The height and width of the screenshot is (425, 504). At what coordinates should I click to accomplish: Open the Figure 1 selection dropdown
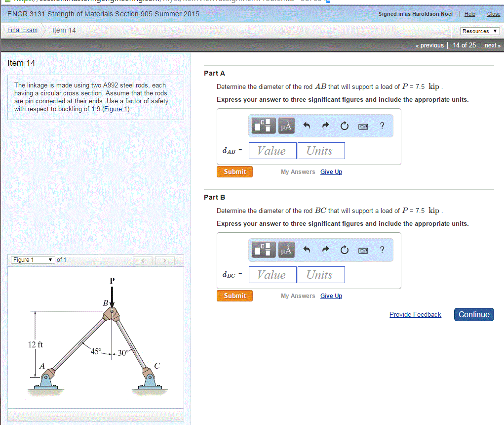pyautogui.click(x=32, y=259)
